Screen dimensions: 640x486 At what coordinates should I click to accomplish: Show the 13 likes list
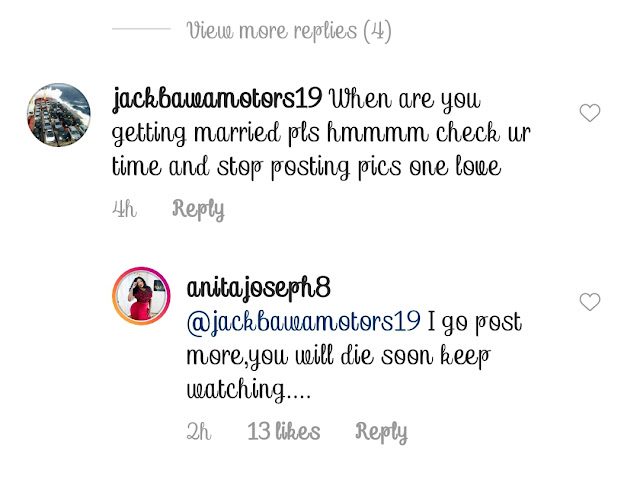click(x=284, y=431)
